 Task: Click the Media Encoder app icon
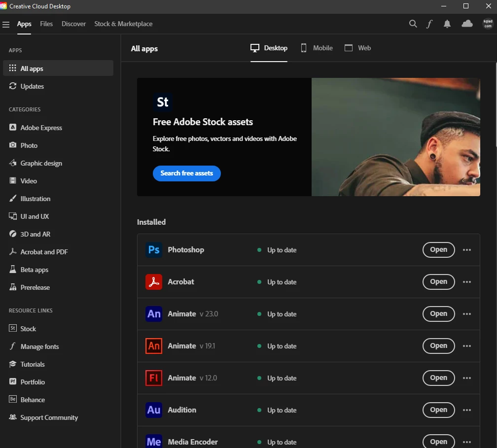click(154, 441)
